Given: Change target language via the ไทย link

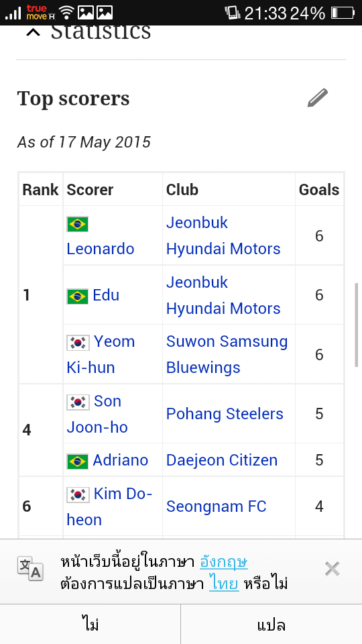Looking at the screenshot, I should [224, 584].
